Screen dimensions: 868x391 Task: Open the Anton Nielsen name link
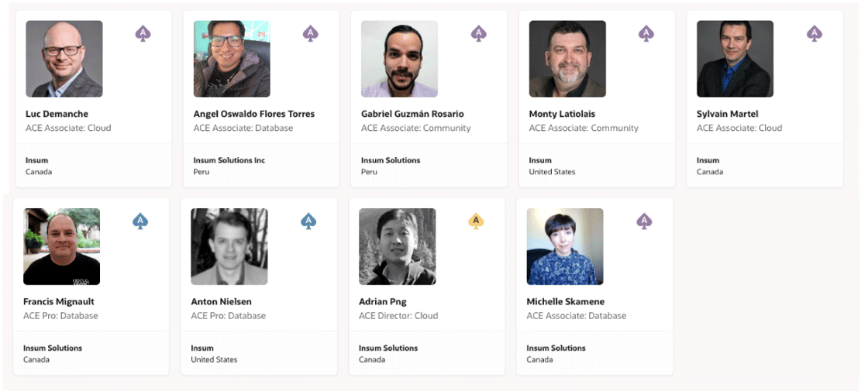pyautogui.click(x=221, y=302)
